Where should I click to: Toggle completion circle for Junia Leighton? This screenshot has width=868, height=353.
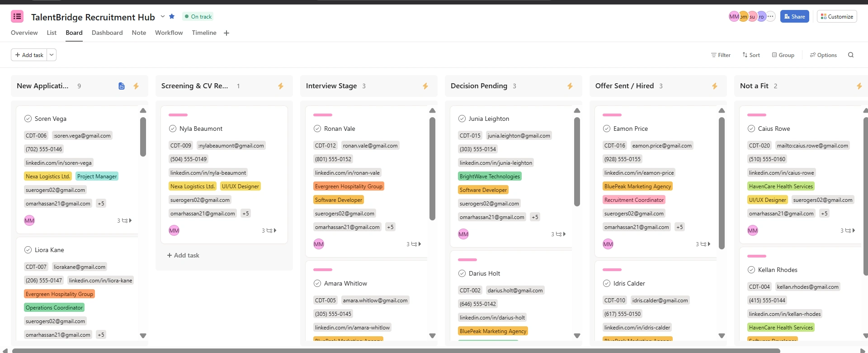pyautogui.click(x=462, y=119)
